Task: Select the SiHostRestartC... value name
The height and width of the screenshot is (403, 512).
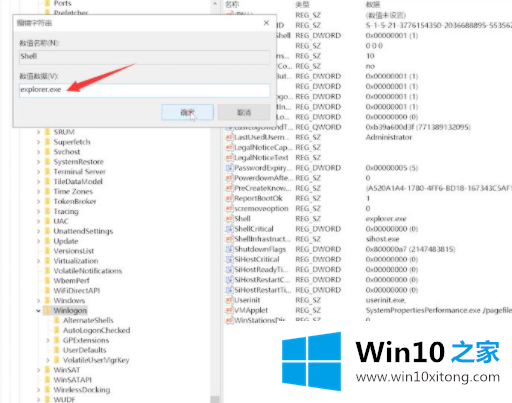Action: pos(262,280)
